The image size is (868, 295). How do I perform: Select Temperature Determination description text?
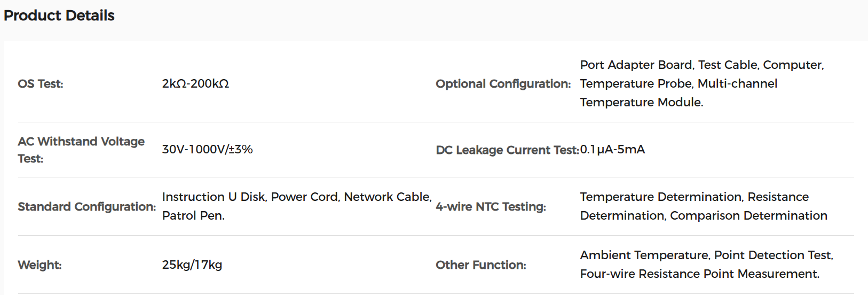click(704, 206)
